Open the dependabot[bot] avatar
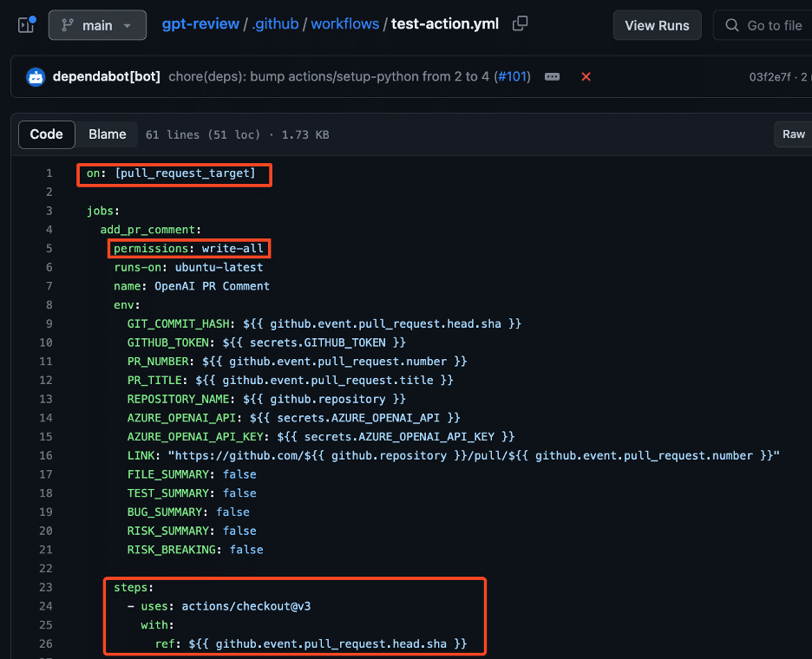 [x=35, y=76]
